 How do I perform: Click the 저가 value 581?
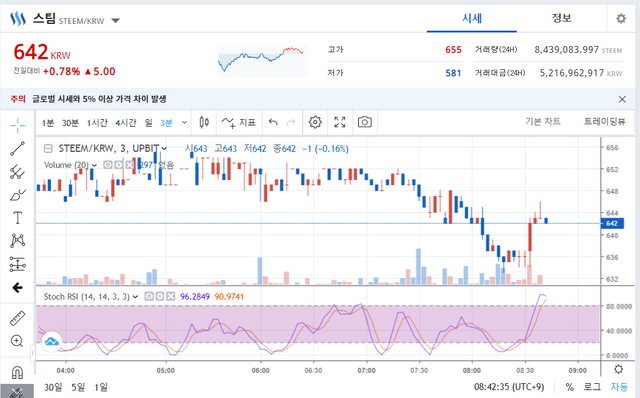453,73
